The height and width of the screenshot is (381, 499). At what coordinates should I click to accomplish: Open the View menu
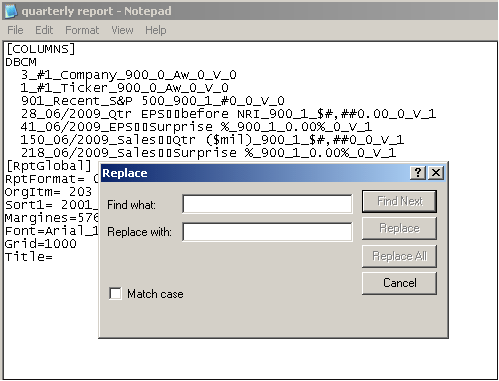coord(122,30)
